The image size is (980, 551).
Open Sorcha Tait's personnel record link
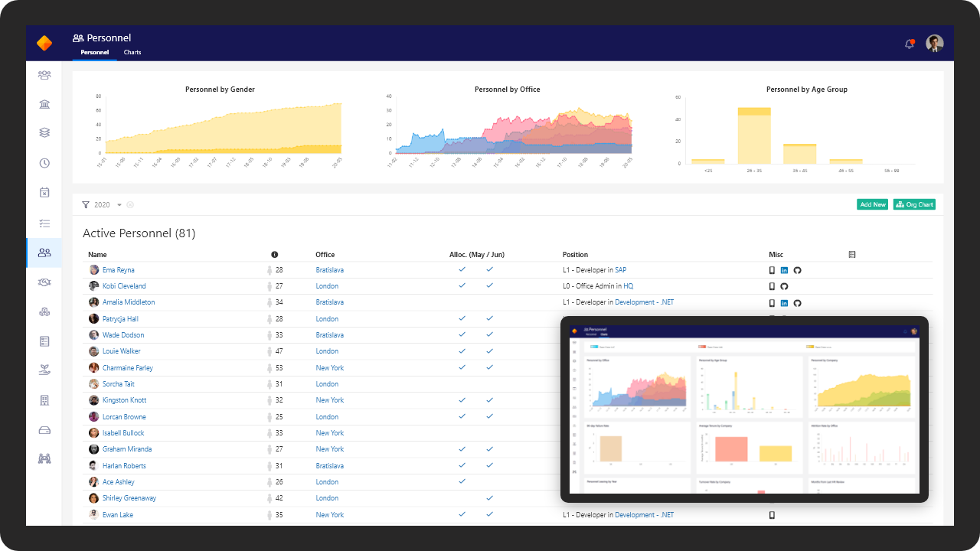click(118, 383)
